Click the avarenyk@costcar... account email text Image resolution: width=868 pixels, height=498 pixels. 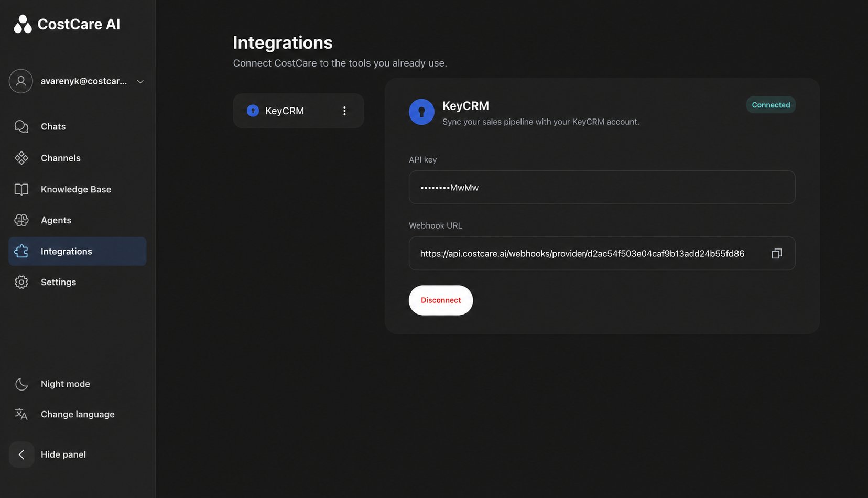tap(84, 81)
